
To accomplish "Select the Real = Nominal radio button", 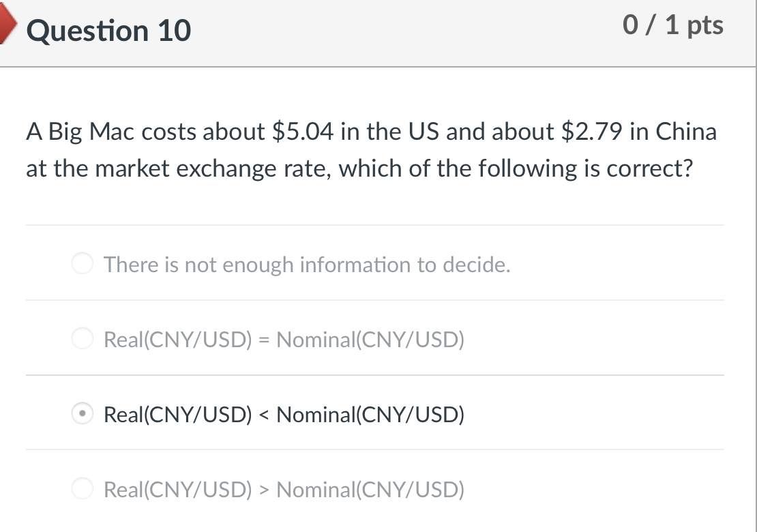I will pos(83,338).
